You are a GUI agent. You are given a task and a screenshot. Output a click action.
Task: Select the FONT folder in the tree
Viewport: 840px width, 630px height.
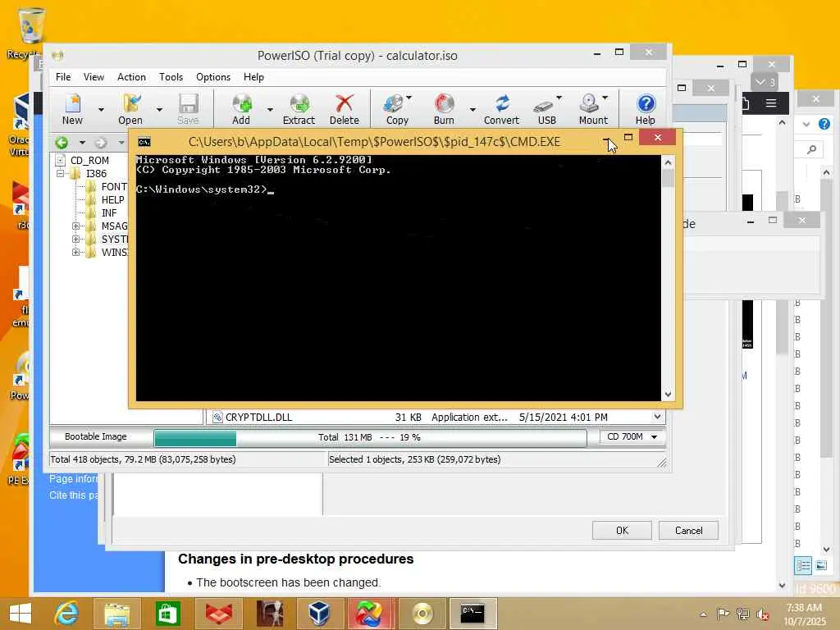click(113, 186)
